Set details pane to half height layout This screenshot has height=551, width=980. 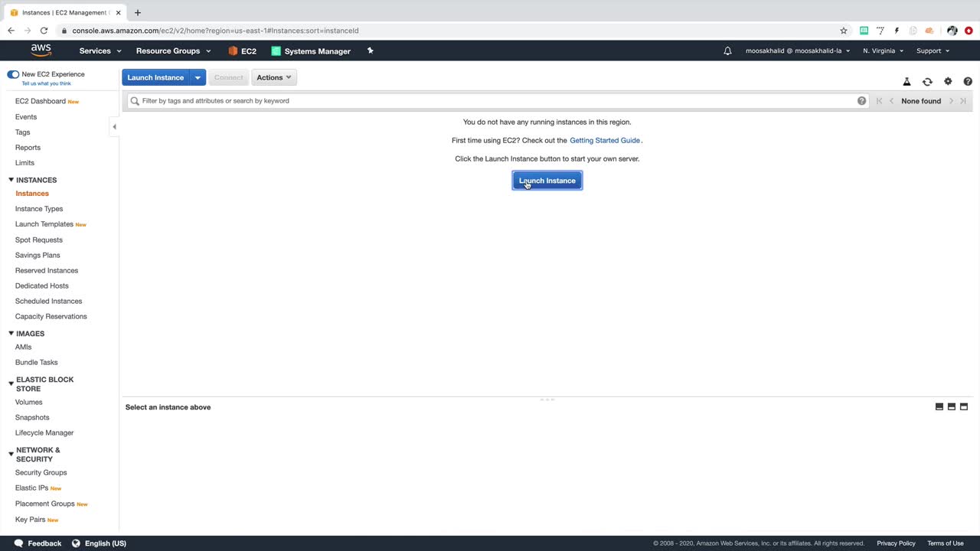[x=952, y=406]
